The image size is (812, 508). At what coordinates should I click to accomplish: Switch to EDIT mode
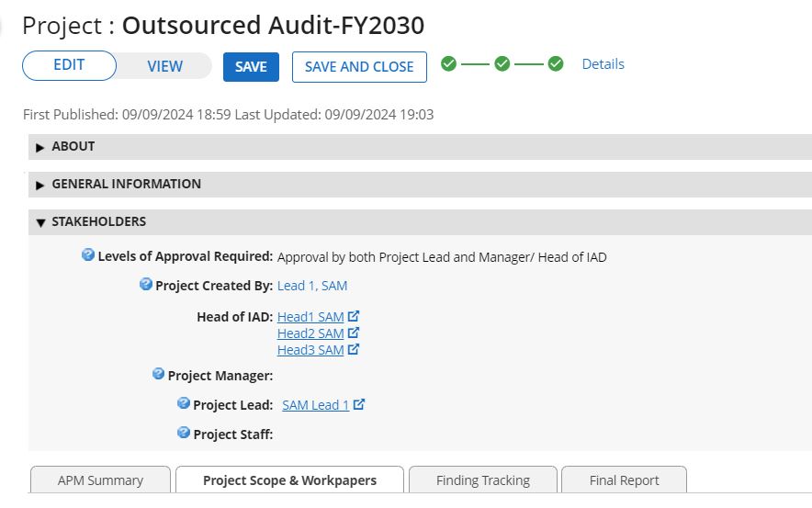click(x=70, y=66)
